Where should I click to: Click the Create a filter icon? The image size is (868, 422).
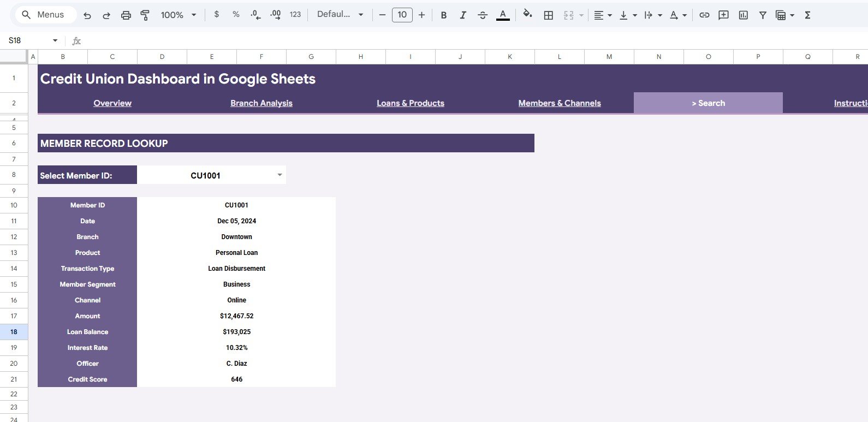point(763,15)
